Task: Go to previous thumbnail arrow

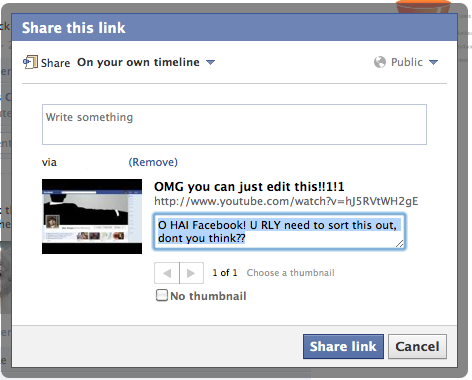Action: tap(167, 273)
